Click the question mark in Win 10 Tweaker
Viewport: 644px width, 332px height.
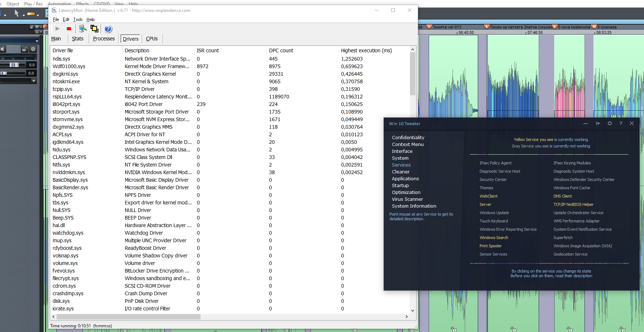(621, 123)
